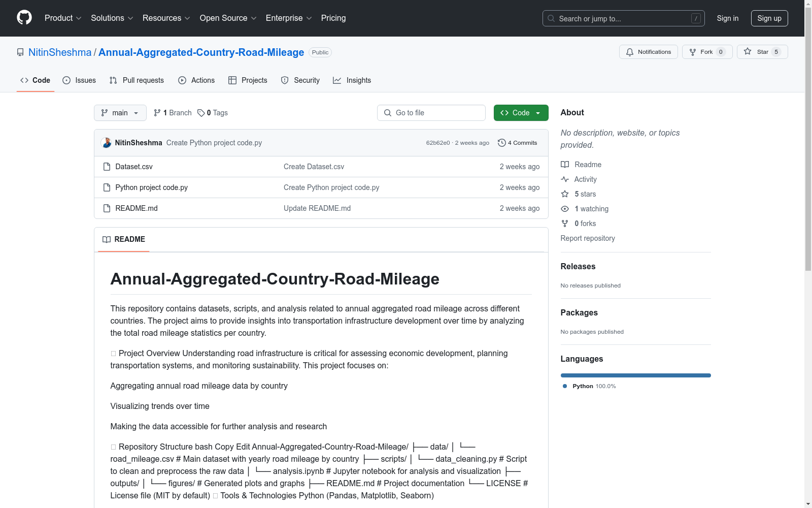The height and width of the screenshot is (508, 812).
Task: Click the search magnifier icon in header
Action: [x=551, y=18]
